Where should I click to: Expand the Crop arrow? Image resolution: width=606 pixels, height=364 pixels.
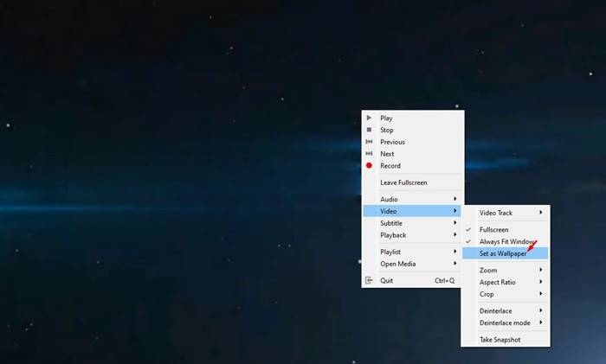[541, 294]
